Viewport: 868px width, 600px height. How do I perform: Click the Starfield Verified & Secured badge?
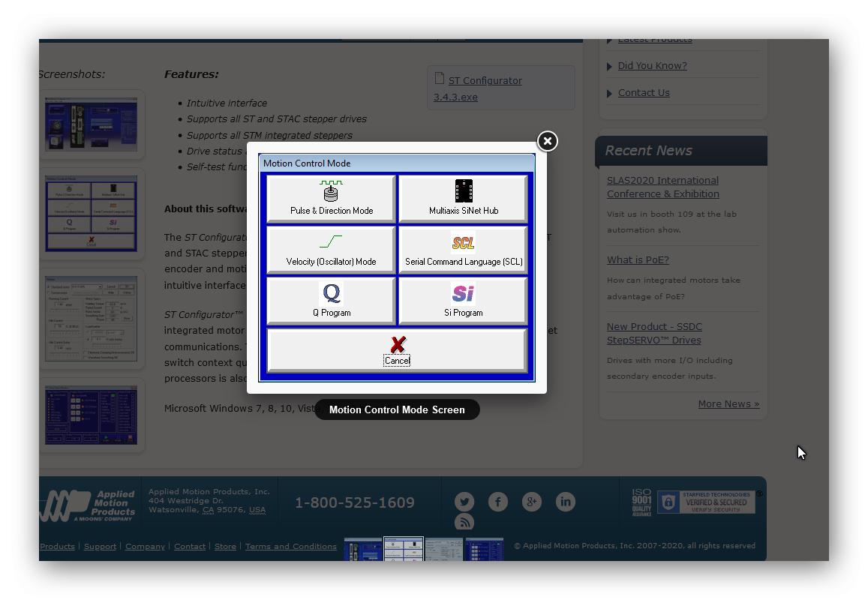tap(707, 502)
